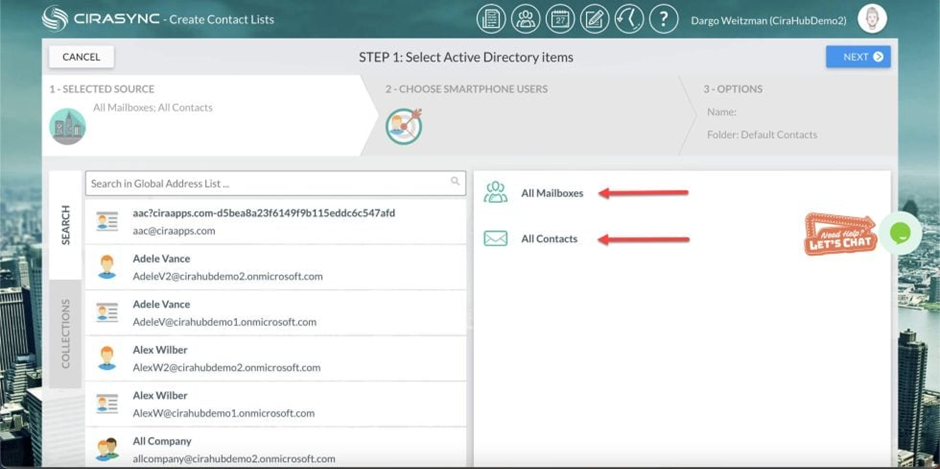940x469 pixels.
Task: Click the smartphone users target icon
Action: pyautogui.click(x=403, y=127)
